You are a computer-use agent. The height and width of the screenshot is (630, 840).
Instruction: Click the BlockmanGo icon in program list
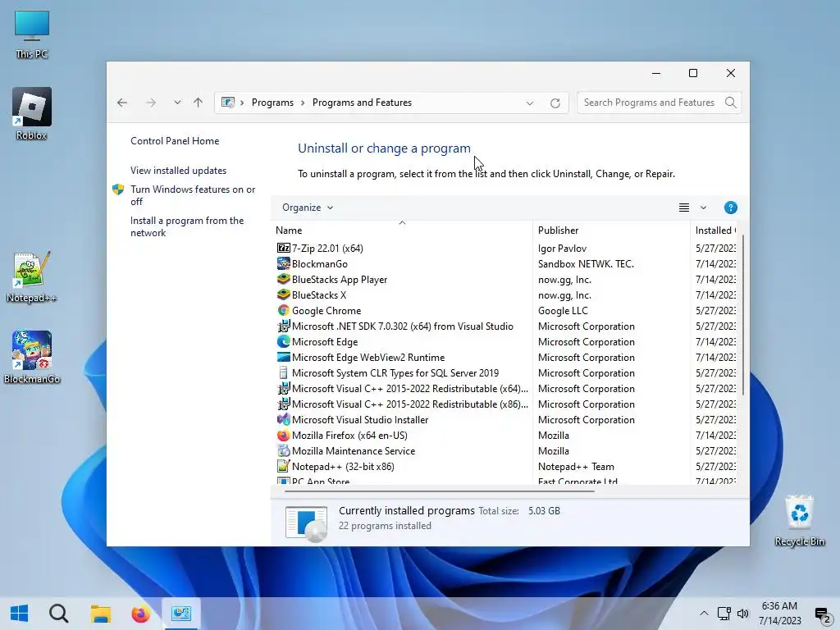[283, 263]
